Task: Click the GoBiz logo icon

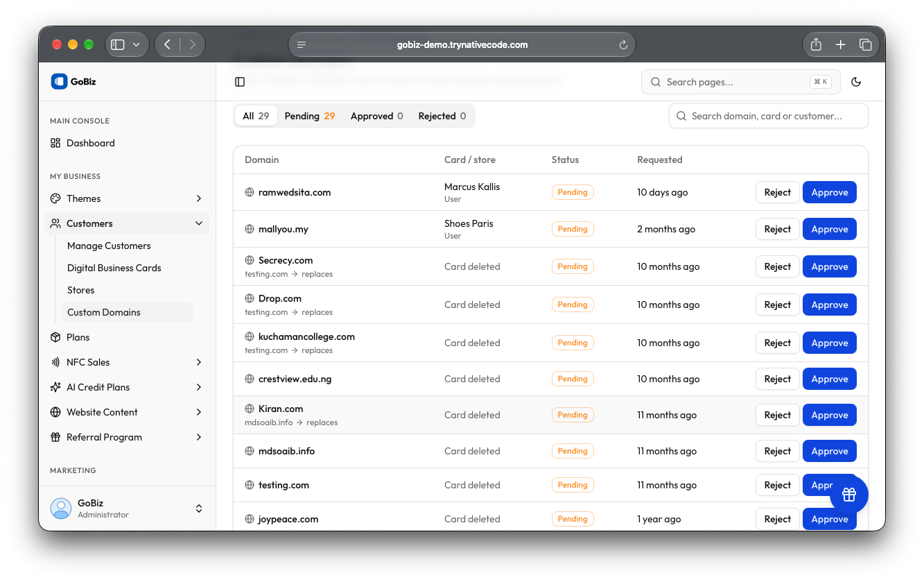Action: point(59,81)
